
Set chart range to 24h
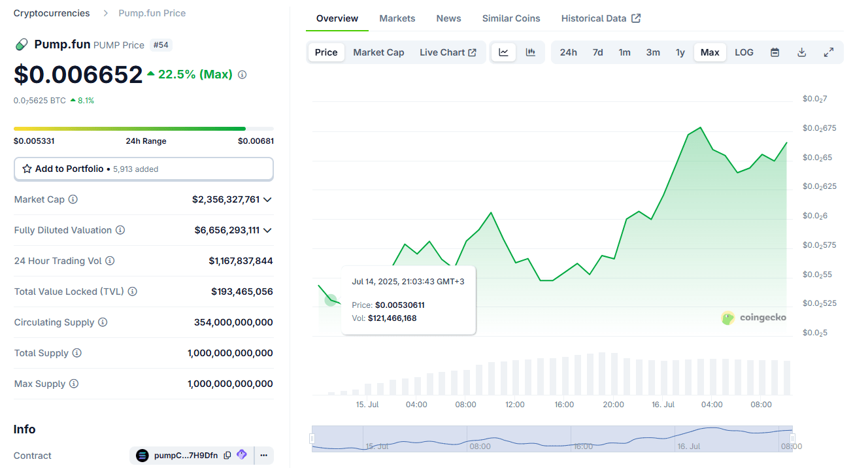[569, 52]
